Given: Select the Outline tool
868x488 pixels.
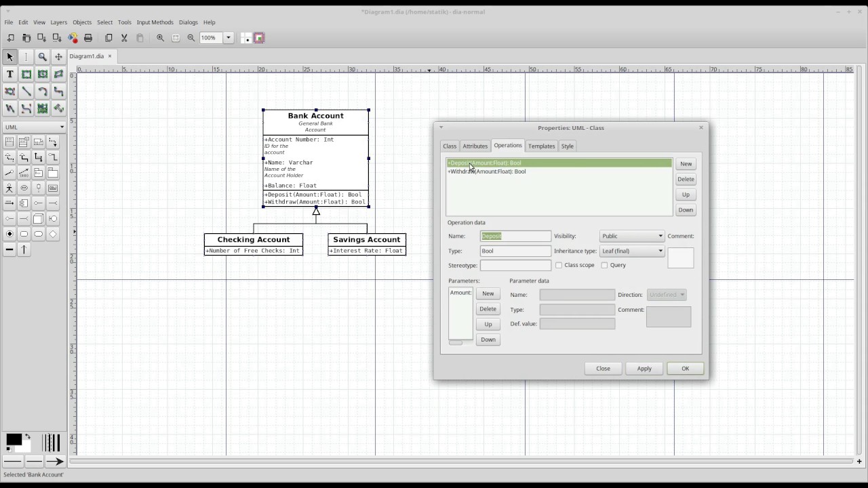Looking at the screenshot, I should point(58,108).
